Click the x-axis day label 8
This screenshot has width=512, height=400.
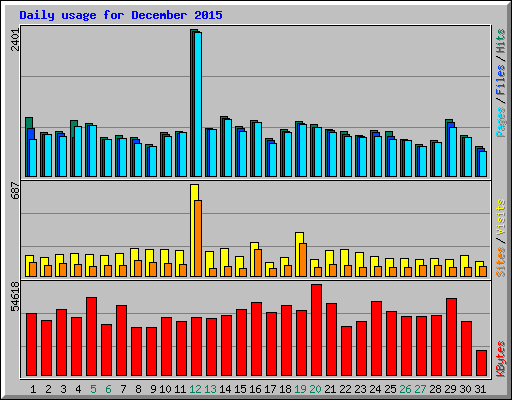[138, 389]
